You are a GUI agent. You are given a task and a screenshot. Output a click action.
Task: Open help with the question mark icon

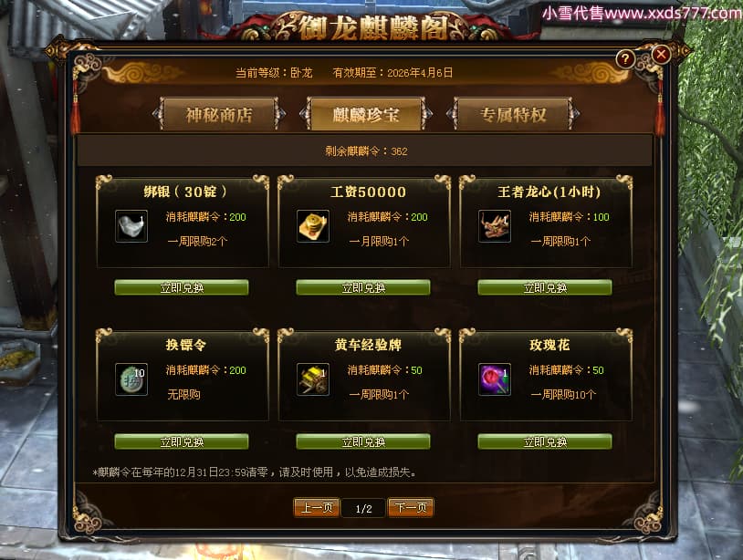click(x=625, y=58)
